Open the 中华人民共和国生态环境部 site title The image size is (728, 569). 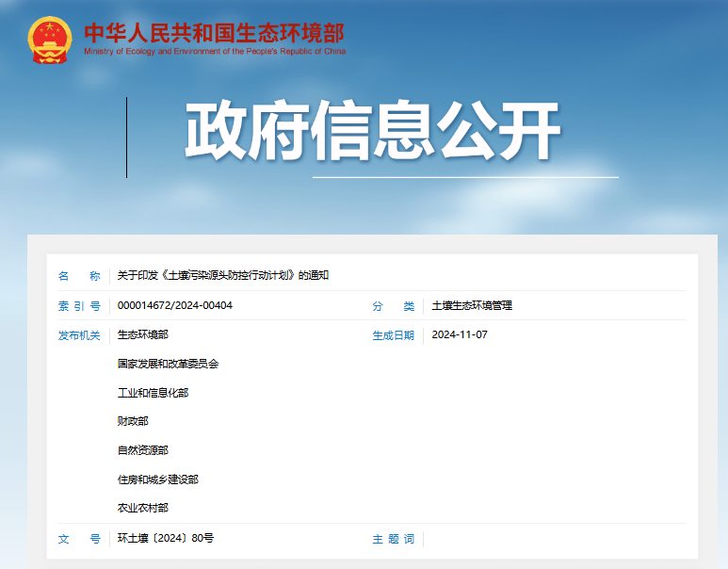214,34
